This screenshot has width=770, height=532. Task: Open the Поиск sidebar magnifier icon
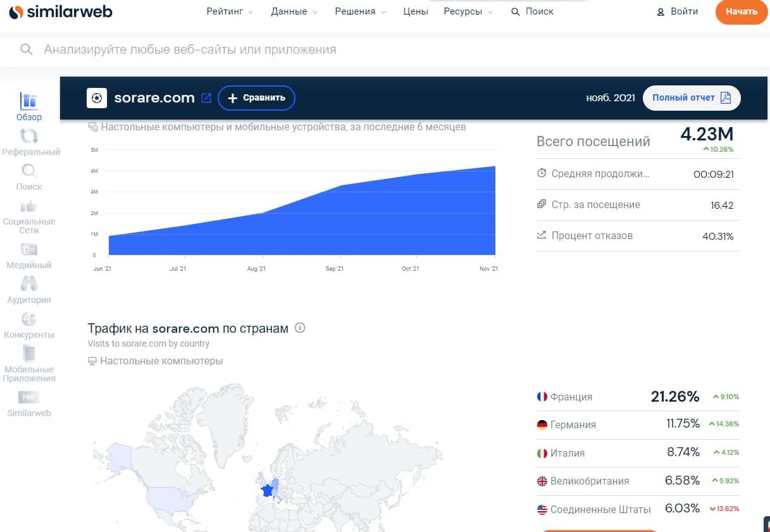[29, 170]
